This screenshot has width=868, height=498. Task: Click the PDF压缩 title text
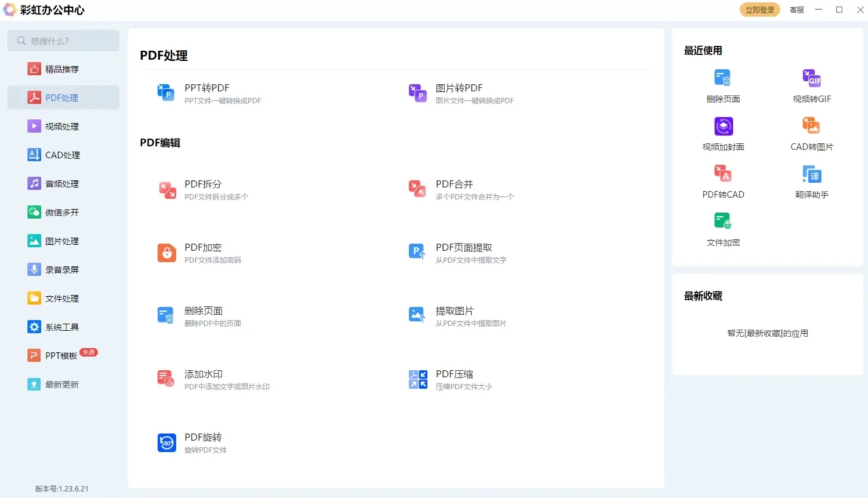point(454,374)
